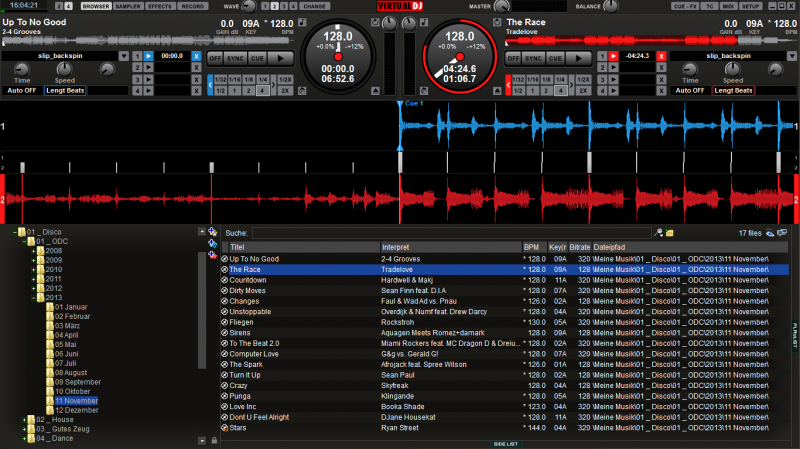Viewport: 800px width, 449px height.
Task: Add filter folder icon in browser
Action: click(213, 254)
